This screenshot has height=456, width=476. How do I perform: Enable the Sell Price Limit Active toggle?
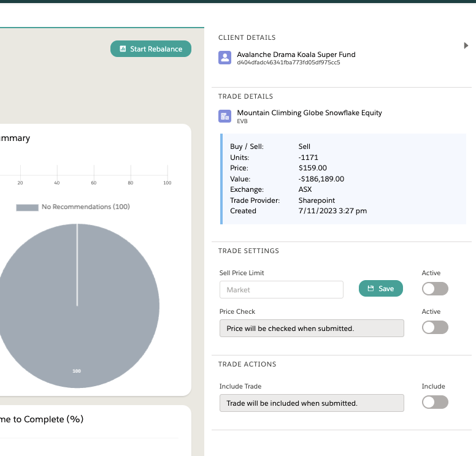pyautogui.click(x=435, y=289)
